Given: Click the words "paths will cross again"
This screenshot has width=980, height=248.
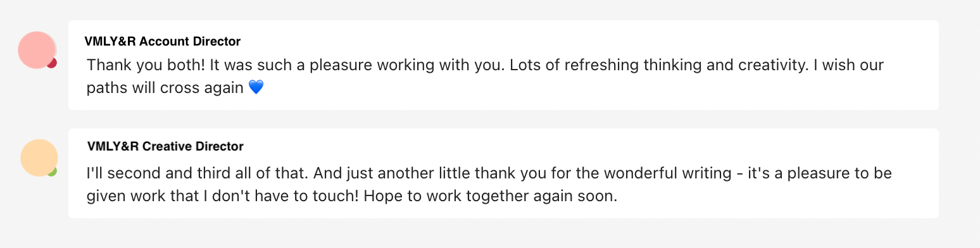Looking at the screenshot, I should click(165, 87).
